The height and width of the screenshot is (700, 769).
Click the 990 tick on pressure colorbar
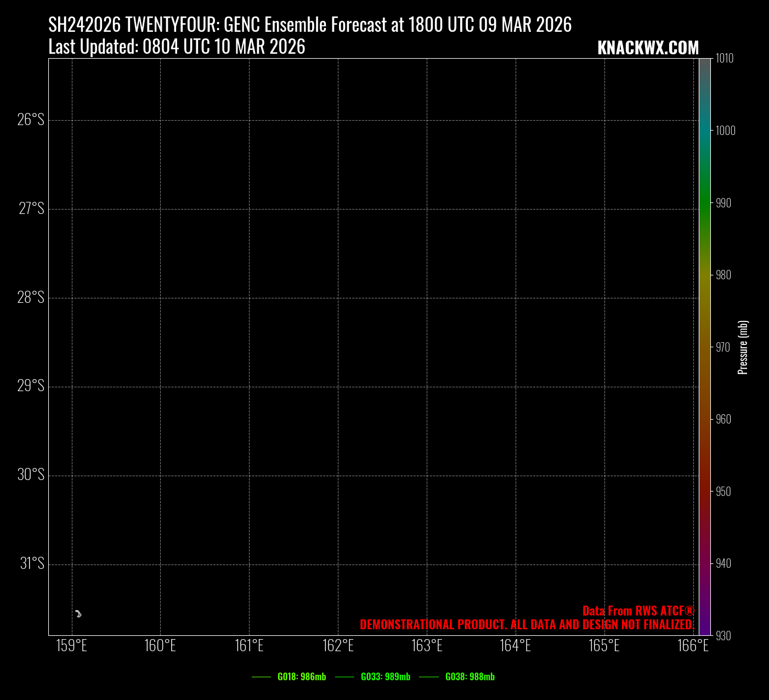point(723,203)
